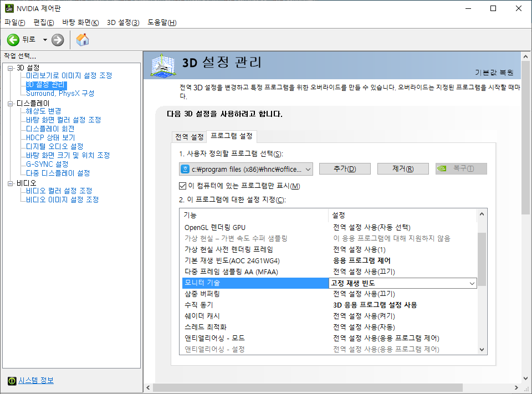Click settings list scroll up arrow
532x394 pixels.
click(482, 214)
